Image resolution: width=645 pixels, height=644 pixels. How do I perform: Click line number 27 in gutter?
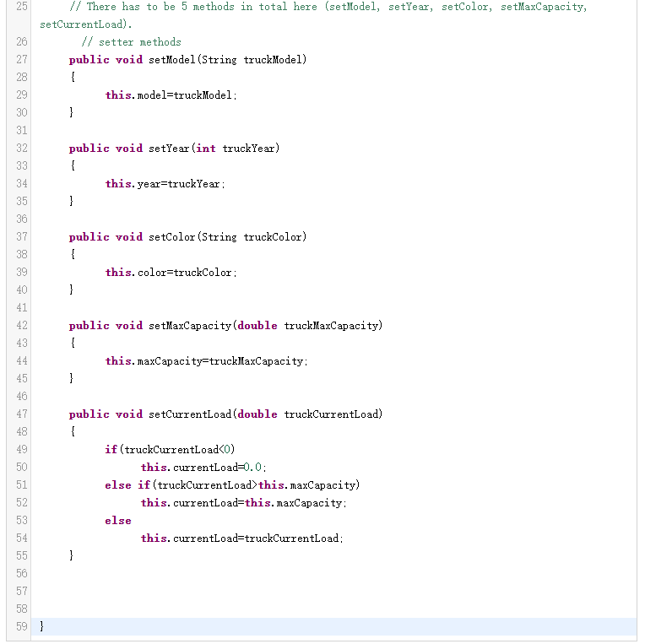point(21,60)
